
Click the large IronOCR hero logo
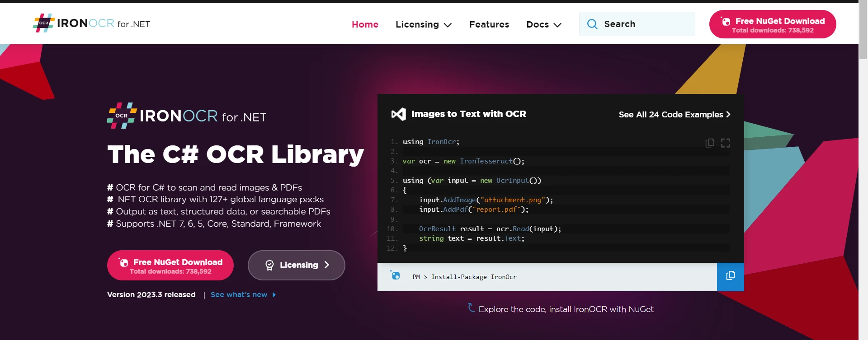(186, 116)
